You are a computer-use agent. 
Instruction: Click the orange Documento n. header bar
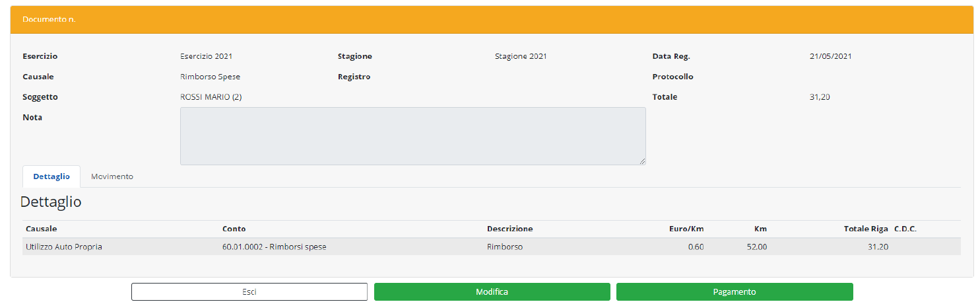[492, 19]
